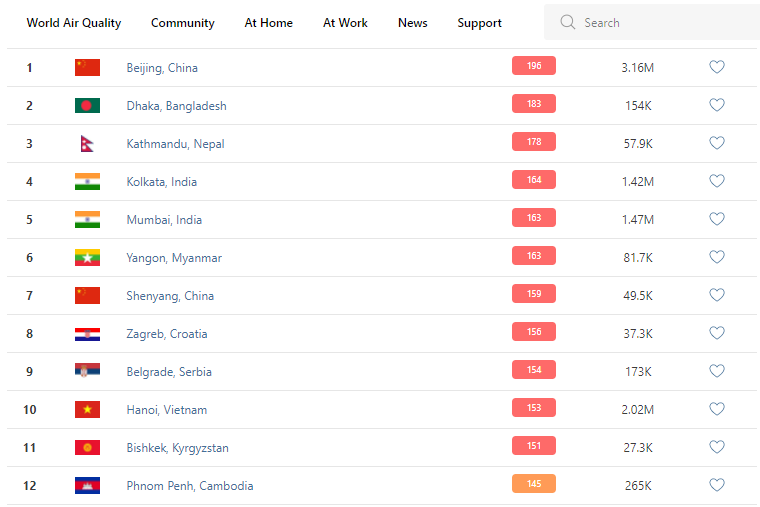Open the At Home menu

point(269,23)
